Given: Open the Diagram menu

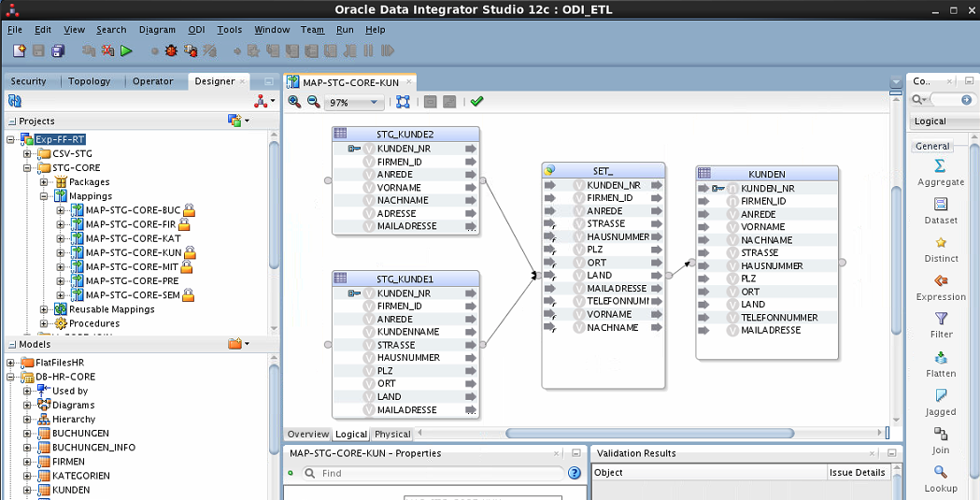Looking at the screenshot, I should point(157,29).
